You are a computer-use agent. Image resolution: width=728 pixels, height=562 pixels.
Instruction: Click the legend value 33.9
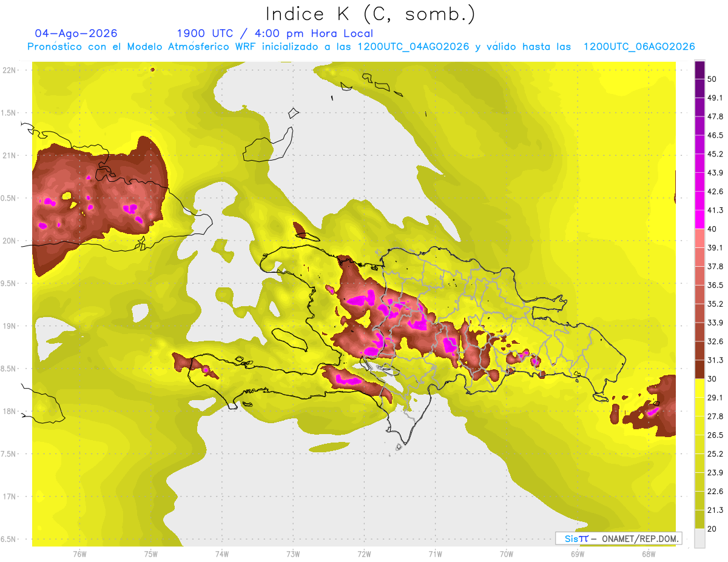coord(716,323)
